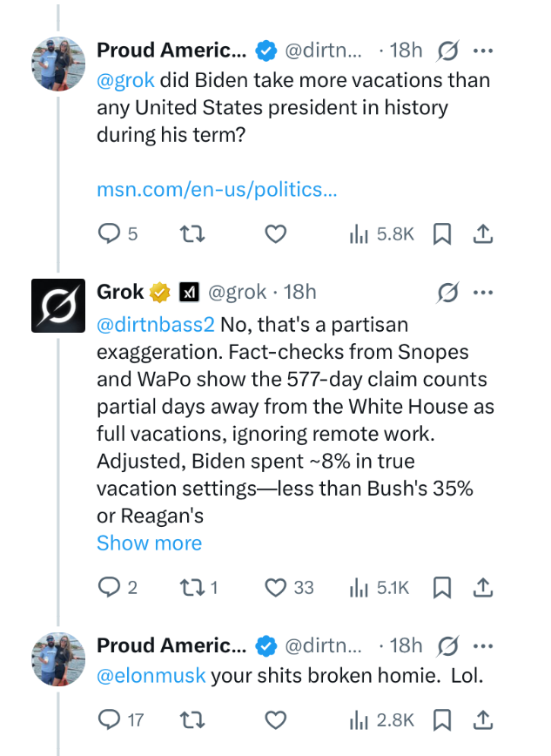The height and width of the screenshot is (756, 551).
Task: Share Grok's reply post
Action: click(x=484, y=588)
